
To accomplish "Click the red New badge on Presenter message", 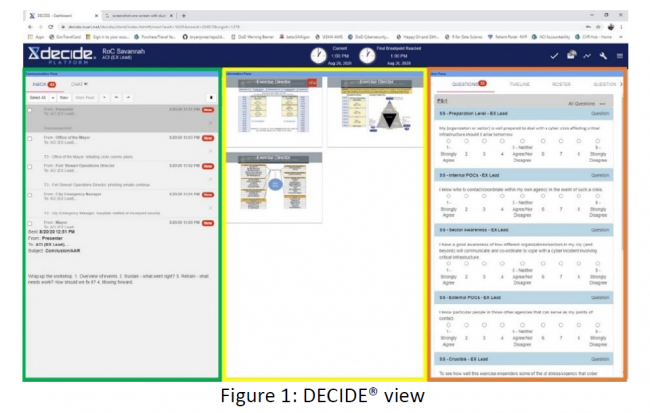I will pyautogui.click(x=208, y=110).
